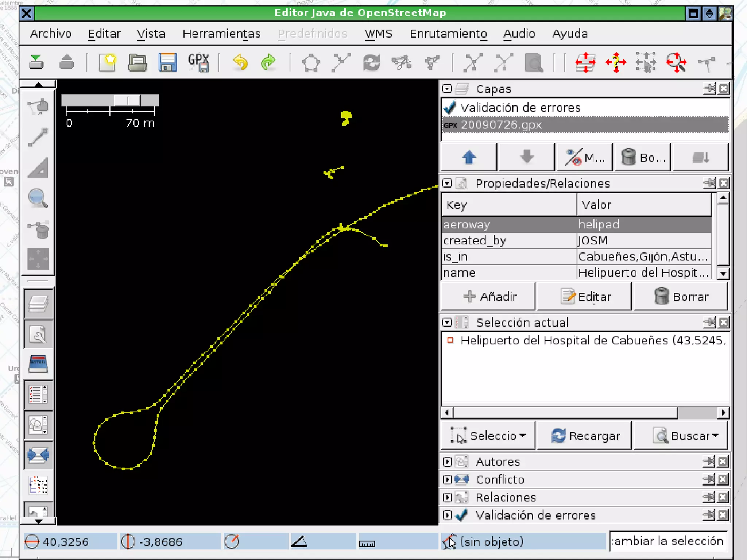Open the Enrutamiento menu
This screenshot has width=747, height=560.
[x=448, y=34]
